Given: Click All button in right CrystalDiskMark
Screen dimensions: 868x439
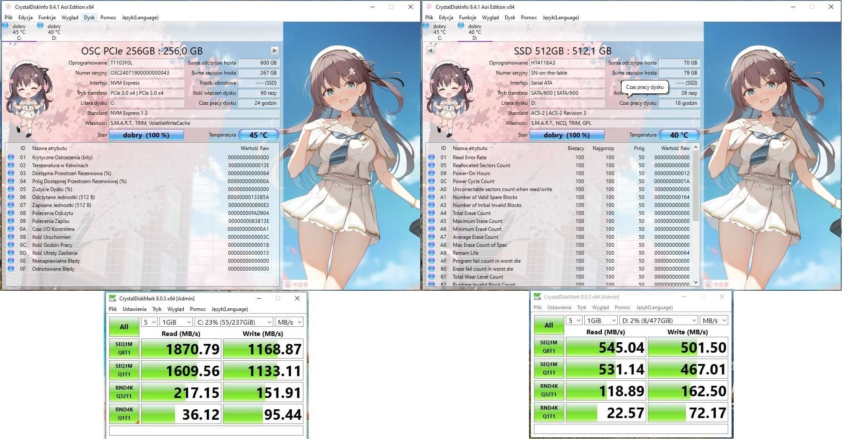Looking at the screenshot, I should click(x=549, y=325).
